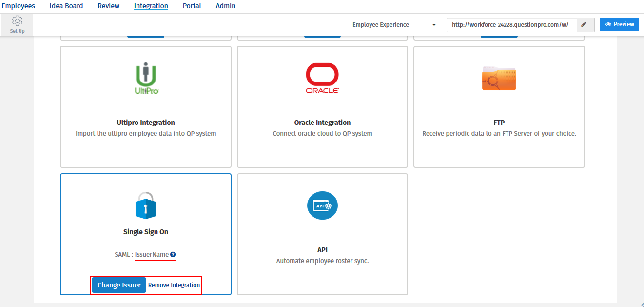Select the Oracle integration icon
This screenshot has height=307, width=644.
(x=322, y=77)
